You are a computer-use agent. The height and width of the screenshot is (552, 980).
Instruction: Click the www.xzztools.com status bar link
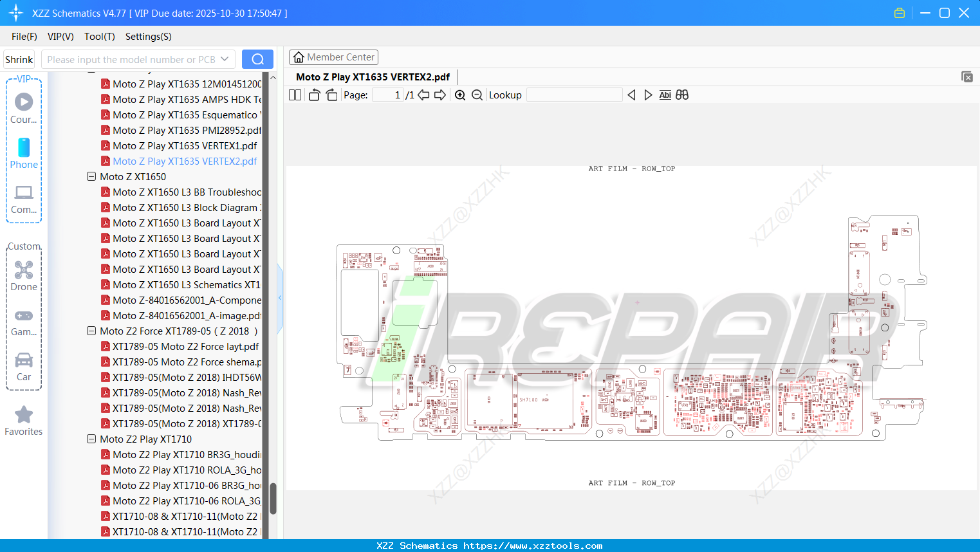[533, 546]
